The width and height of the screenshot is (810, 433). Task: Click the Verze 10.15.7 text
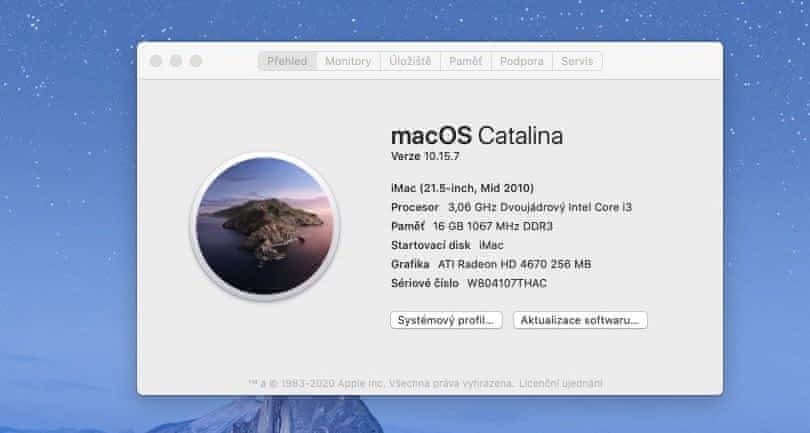(425, 156)
